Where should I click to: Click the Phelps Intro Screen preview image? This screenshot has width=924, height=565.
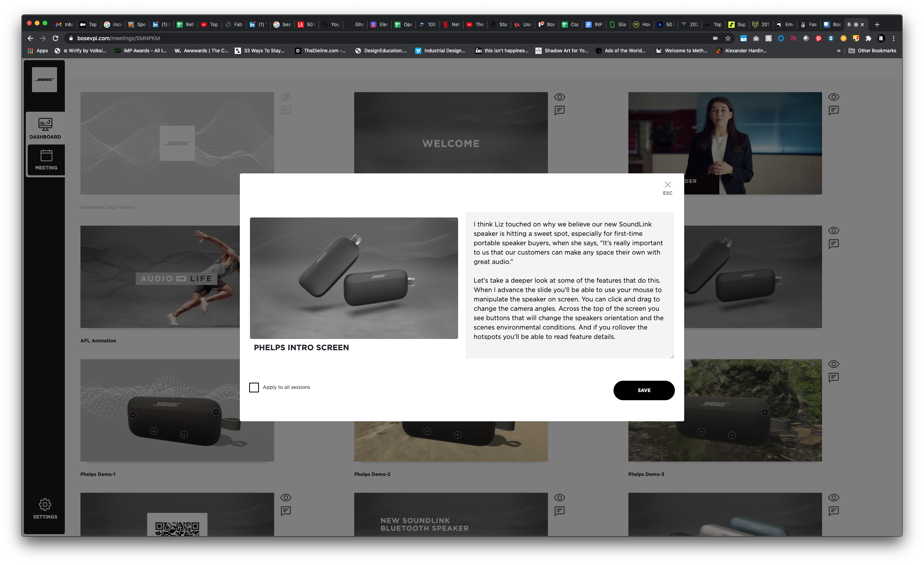[x=354, y=278]
